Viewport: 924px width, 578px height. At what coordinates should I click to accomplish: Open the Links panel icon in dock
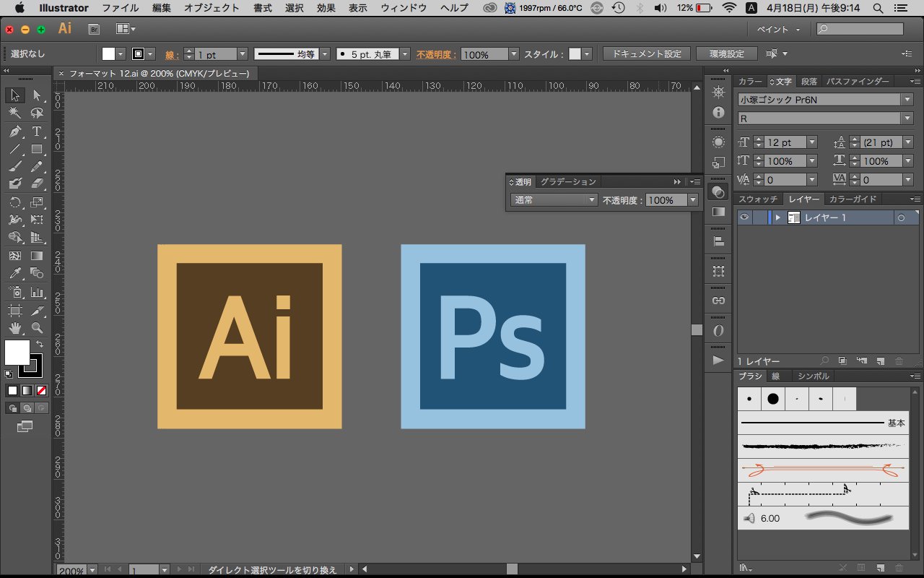click(718, 300)
